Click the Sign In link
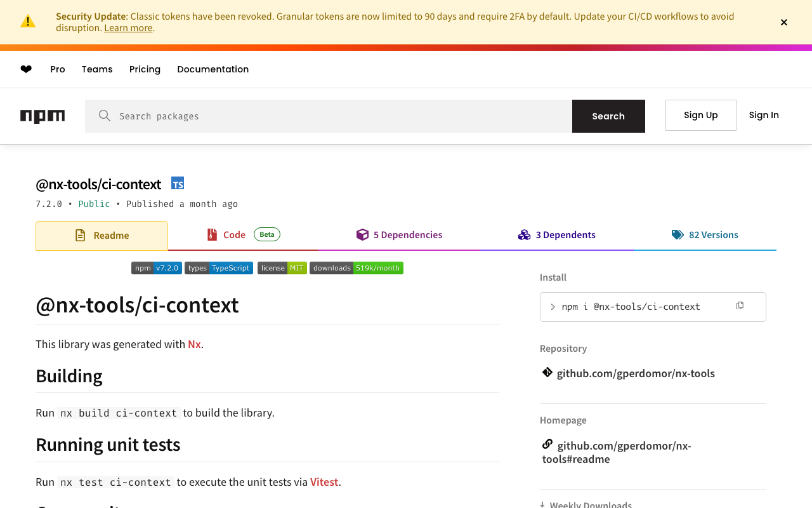 click(x=764, y=115)
